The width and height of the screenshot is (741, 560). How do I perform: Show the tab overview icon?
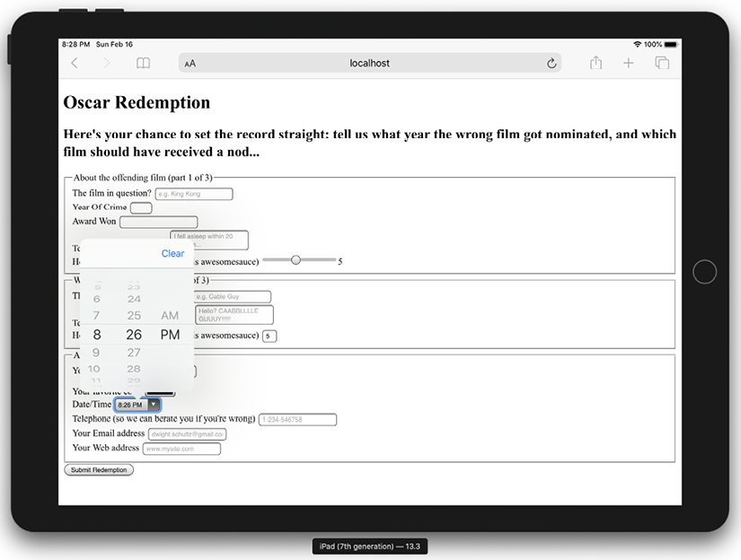pos(663,63)
